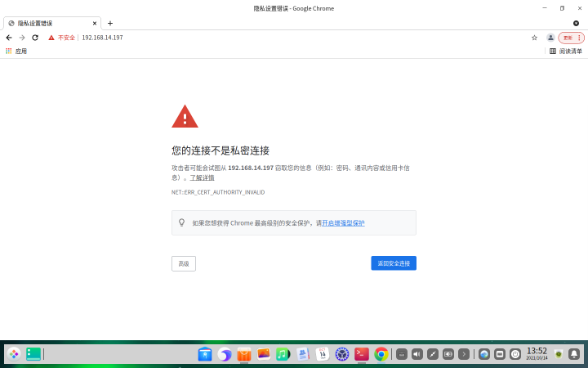
Task: Open the 应用 apps shortcut in bookmarks bar
Action: click(x=16, y=51)
